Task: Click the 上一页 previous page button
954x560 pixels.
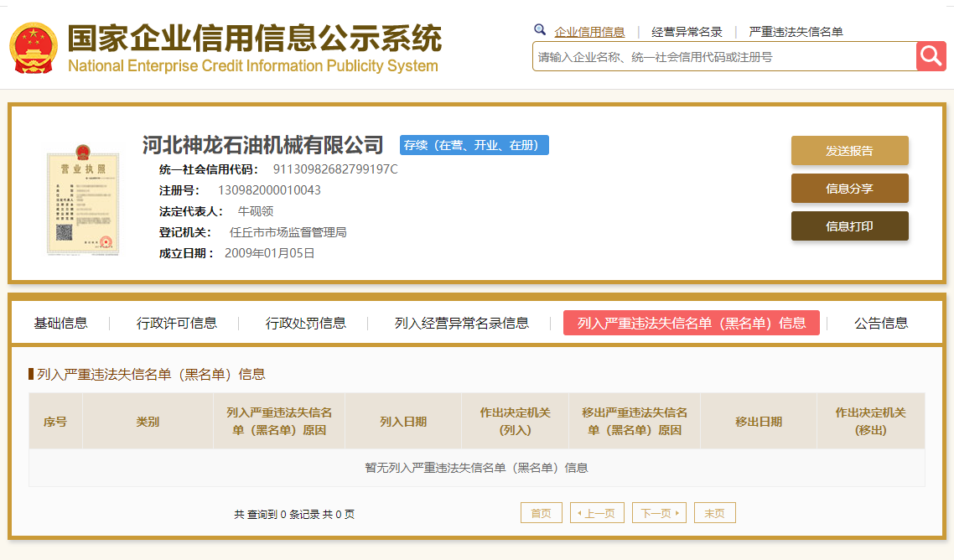Action: pyautogui.click(x=597, y=513)
